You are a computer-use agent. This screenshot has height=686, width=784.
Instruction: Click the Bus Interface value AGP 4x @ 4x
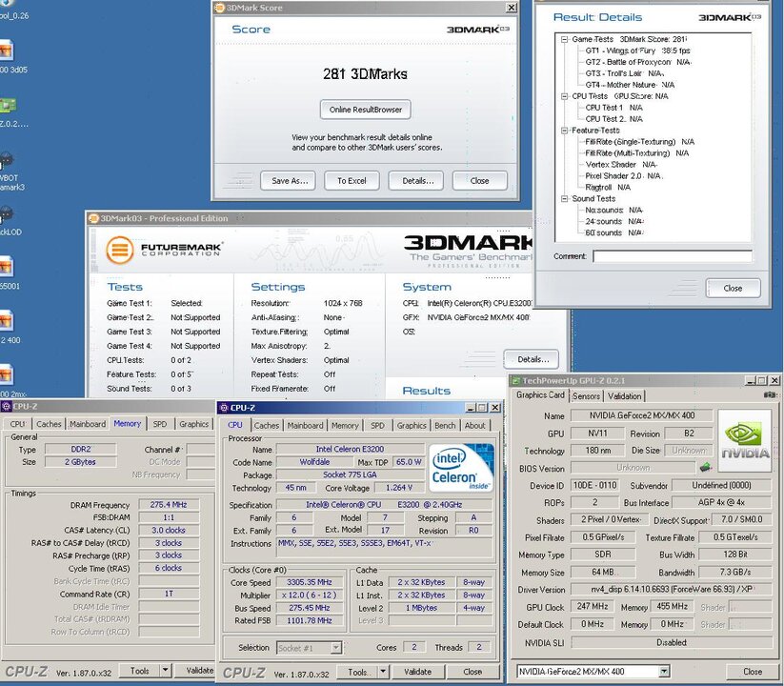721,502
